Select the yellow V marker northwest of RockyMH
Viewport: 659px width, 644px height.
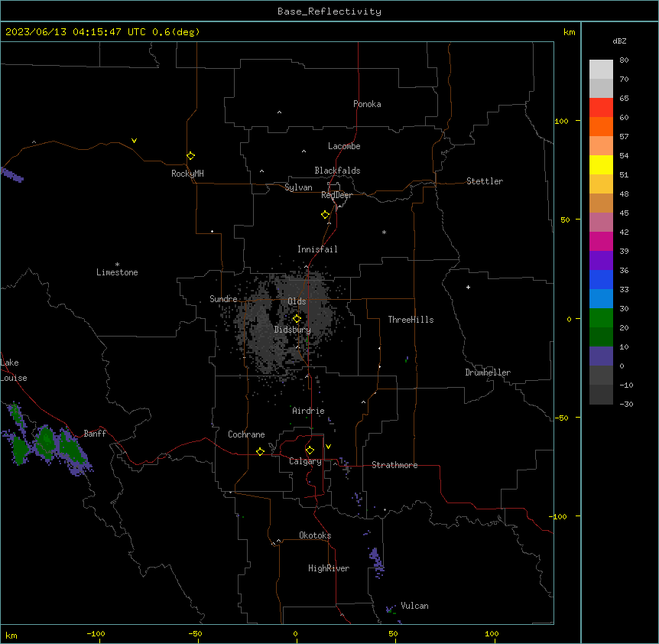(x=134, y=141)
